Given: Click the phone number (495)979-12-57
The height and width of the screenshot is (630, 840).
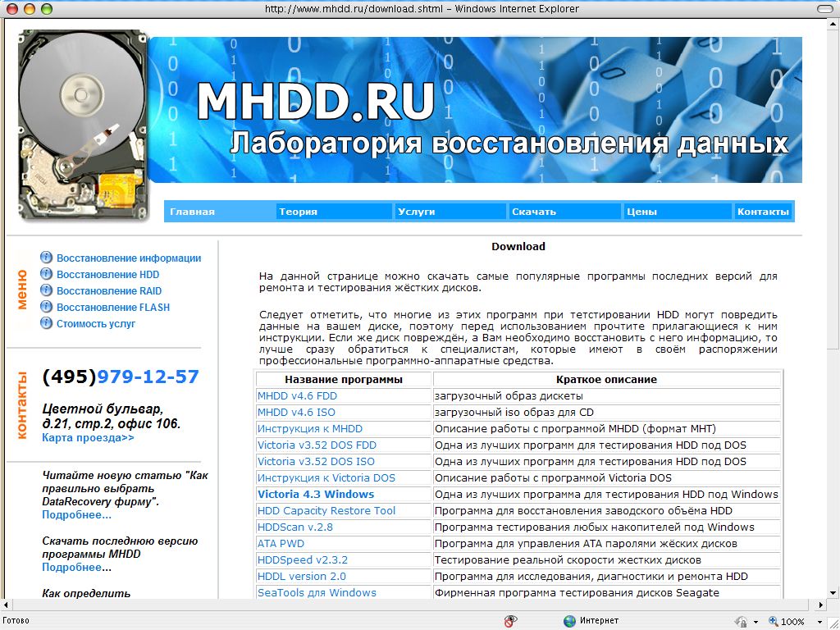Looking at the screenshot, I should pos(121,377).
